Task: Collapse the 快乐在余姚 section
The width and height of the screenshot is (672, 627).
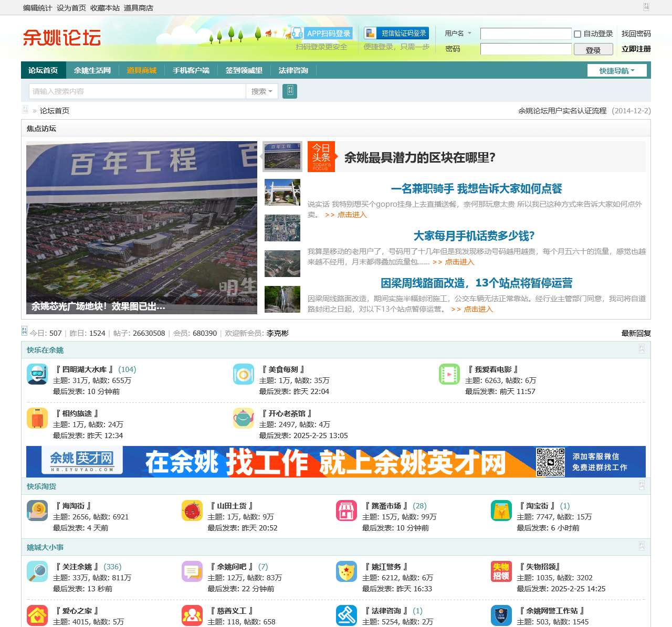Action: coord(642,349)
